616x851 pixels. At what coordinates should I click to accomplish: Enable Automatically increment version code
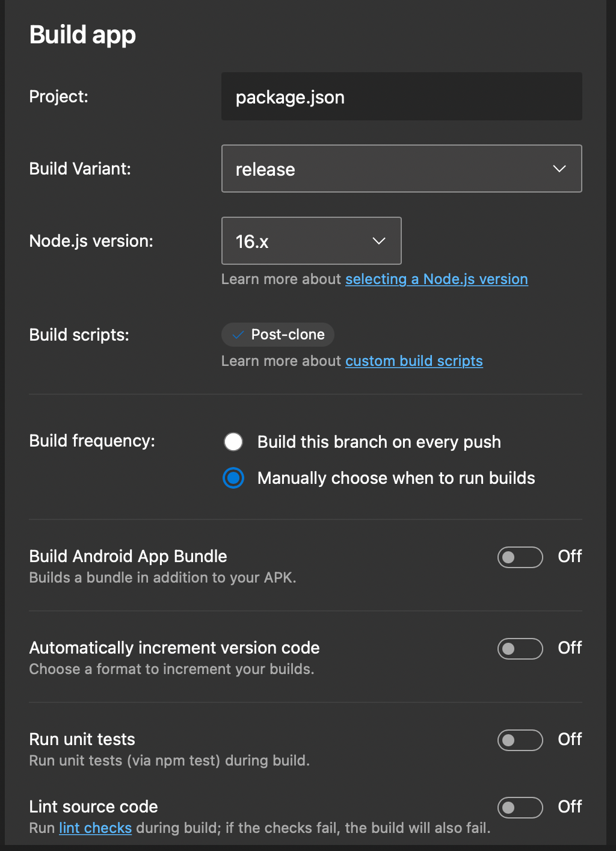(x=520, y=648)
